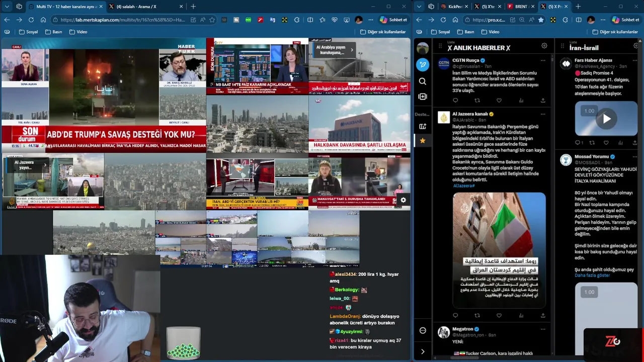Open the AlJazeera# hashtag link
Viewport: 644px width, 362px height.
pos(463,186)
